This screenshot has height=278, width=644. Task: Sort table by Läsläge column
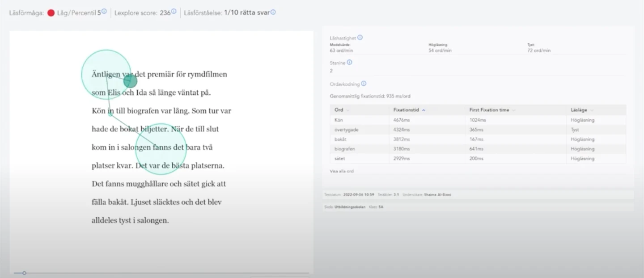point(582,110)
